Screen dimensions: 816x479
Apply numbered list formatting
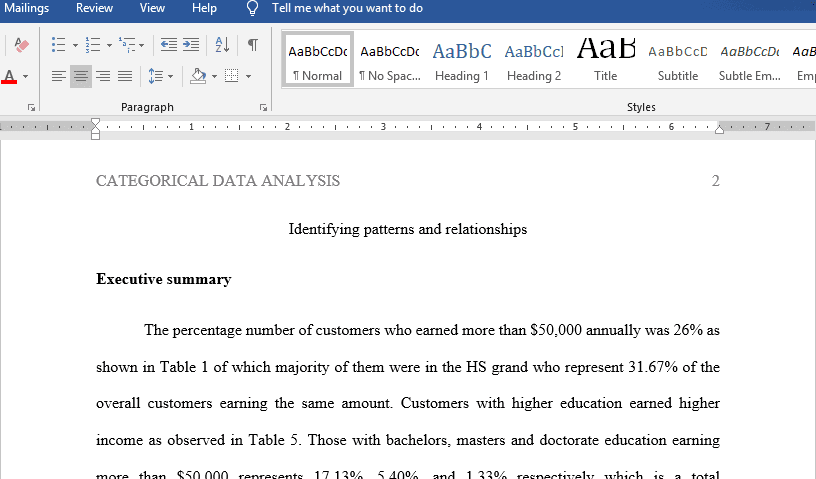(x=93, y=45)
